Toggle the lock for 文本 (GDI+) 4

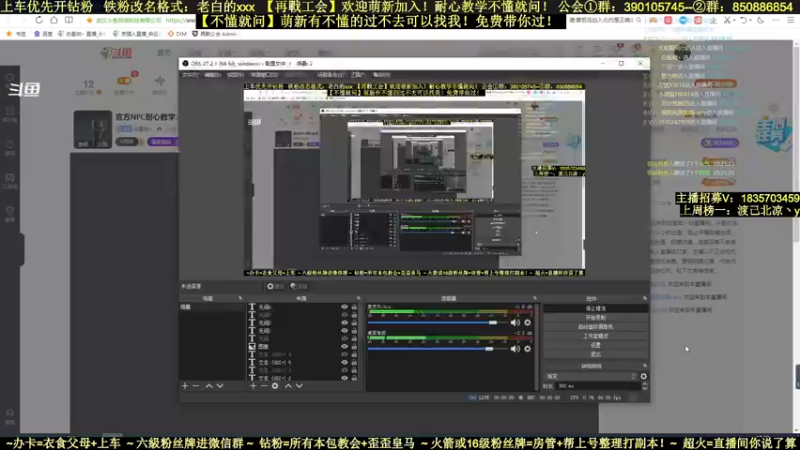point(354,355)
